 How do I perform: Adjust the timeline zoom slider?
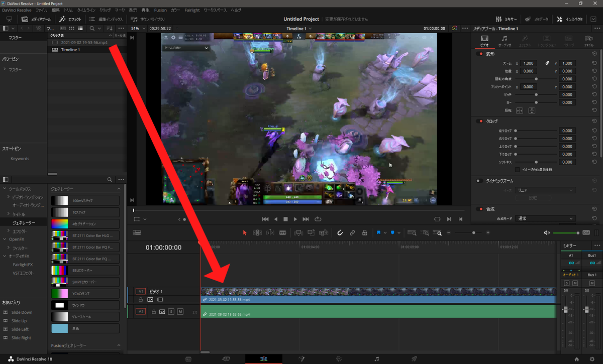coord(473,233)
